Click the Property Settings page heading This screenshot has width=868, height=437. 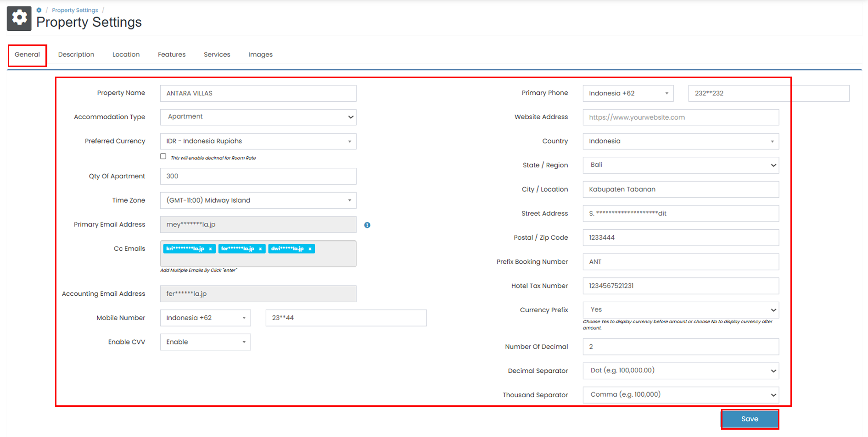(x=89, y=22)
